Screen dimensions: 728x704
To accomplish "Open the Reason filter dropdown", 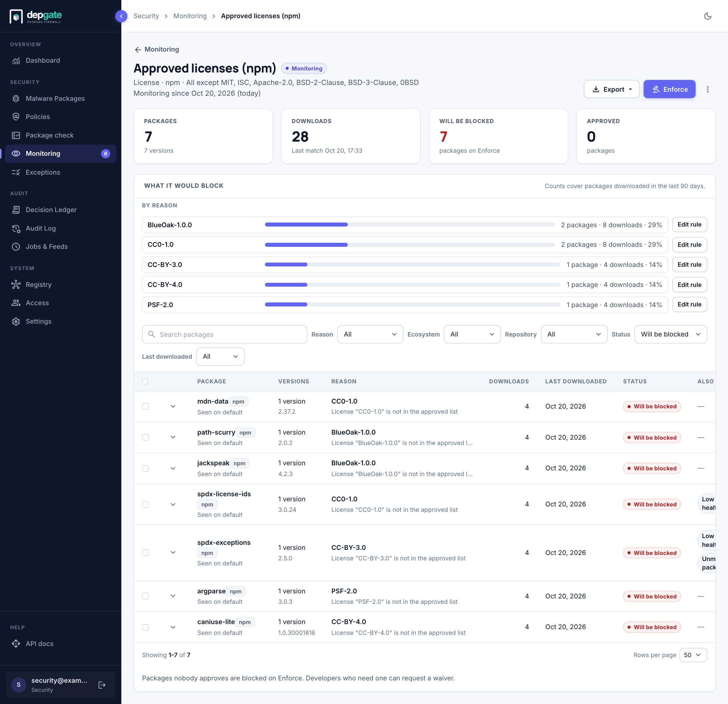I will pos(370,334).
